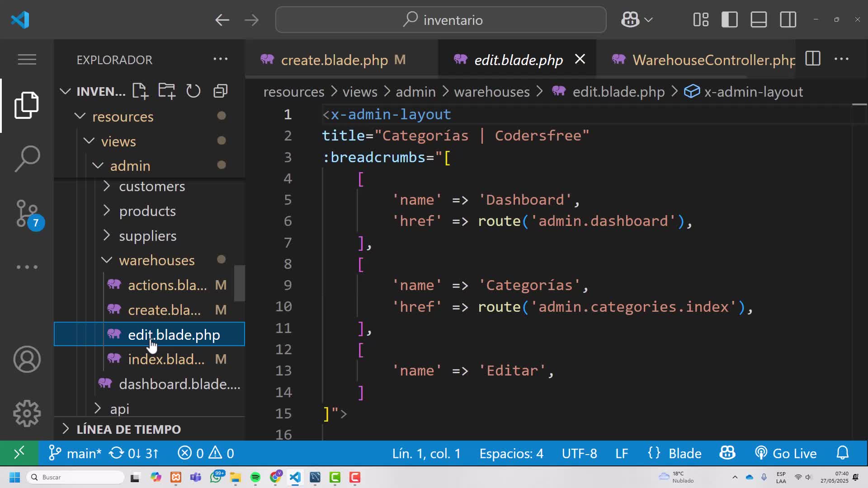Open notifications bell in status bar
The image size is (868, 488).
[x=843, y=453]
